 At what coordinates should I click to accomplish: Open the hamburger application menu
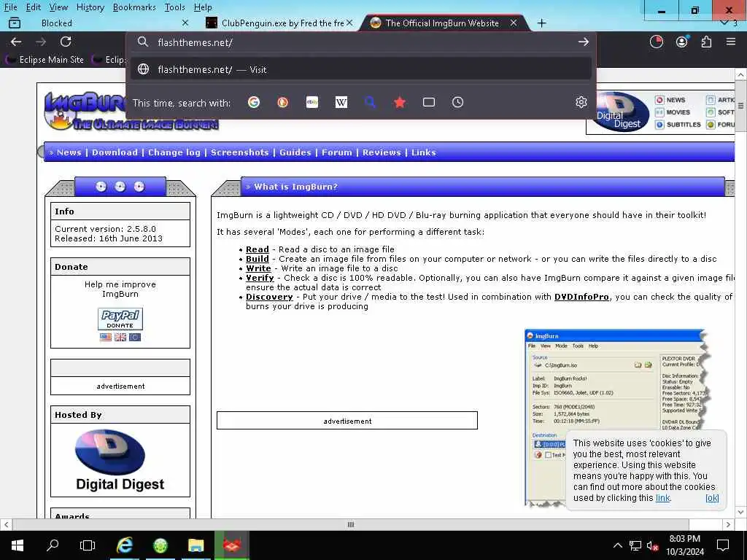point(731,42)
